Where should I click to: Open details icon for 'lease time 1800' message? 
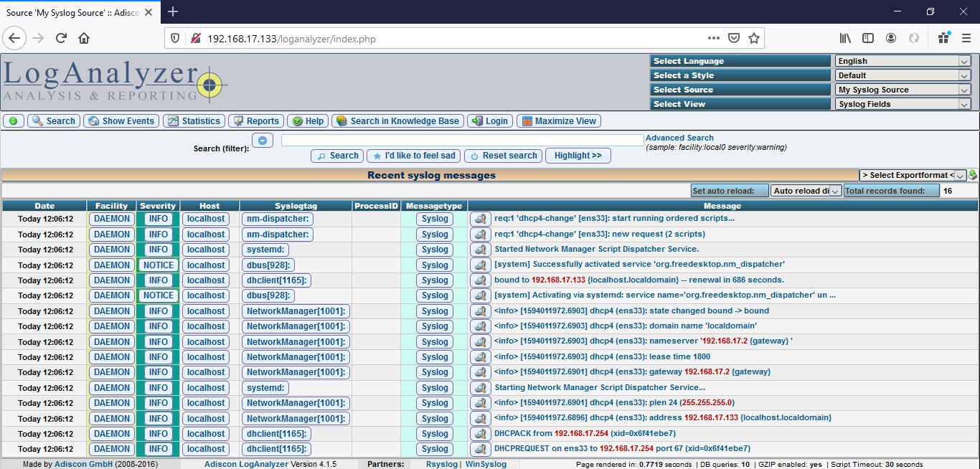(x=480, y=357)
